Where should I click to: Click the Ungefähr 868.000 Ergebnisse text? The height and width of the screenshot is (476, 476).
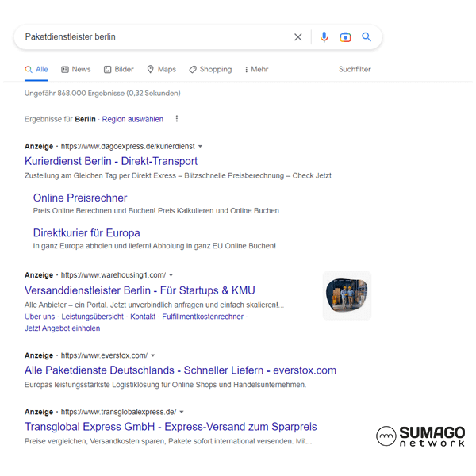[x=102, y=93]
